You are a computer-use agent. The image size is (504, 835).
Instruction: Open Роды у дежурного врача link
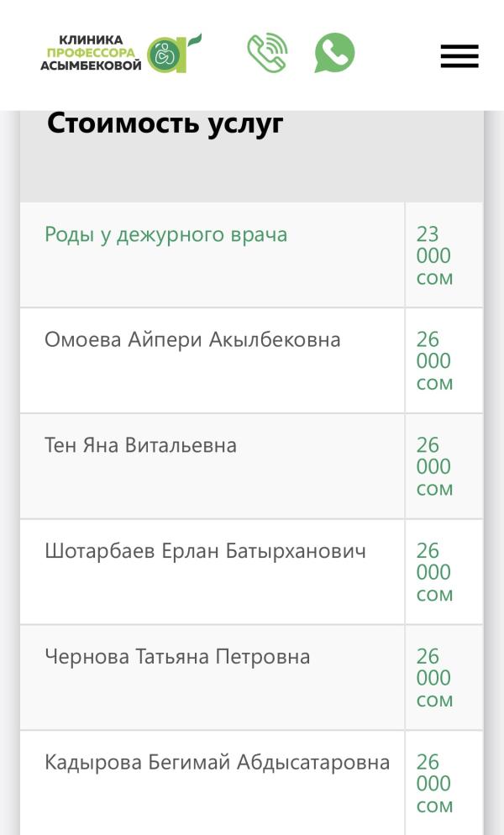pyautogui.click(x=165, y=234)
